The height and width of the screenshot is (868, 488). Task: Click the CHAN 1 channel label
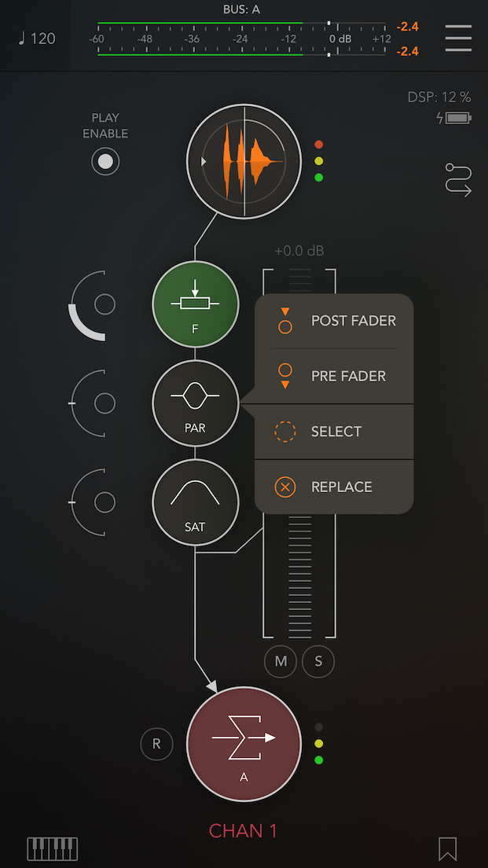point(243,831)
